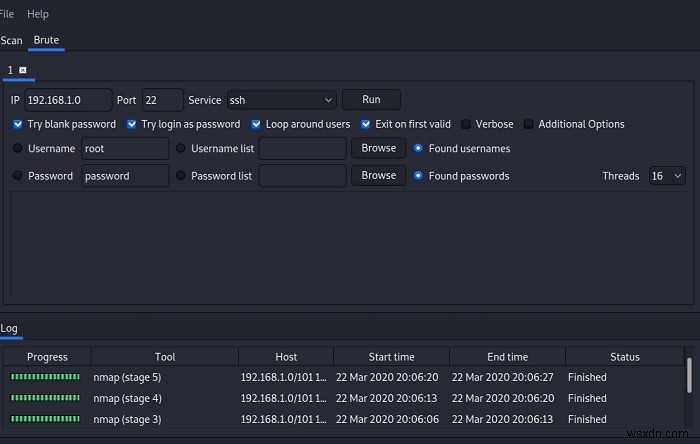Select the Brute tab
Viewport: 700px width, 444px height.
pos(46,40)
